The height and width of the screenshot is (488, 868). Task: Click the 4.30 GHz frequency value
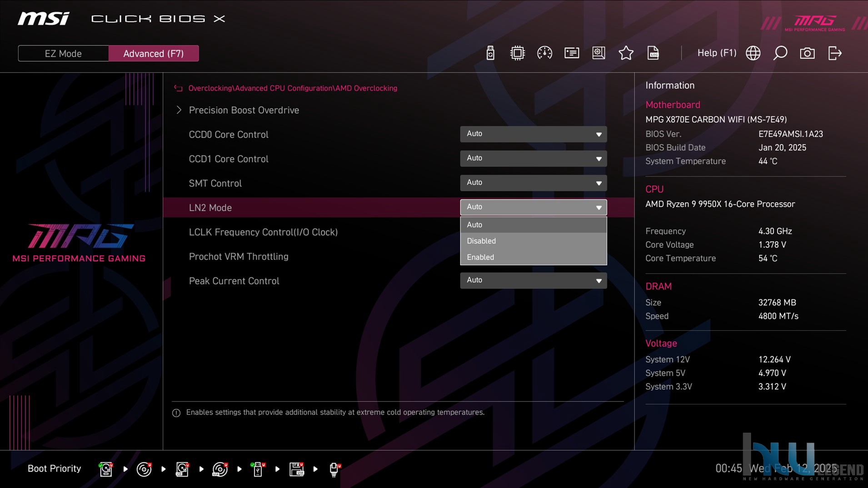click(775, 231)
